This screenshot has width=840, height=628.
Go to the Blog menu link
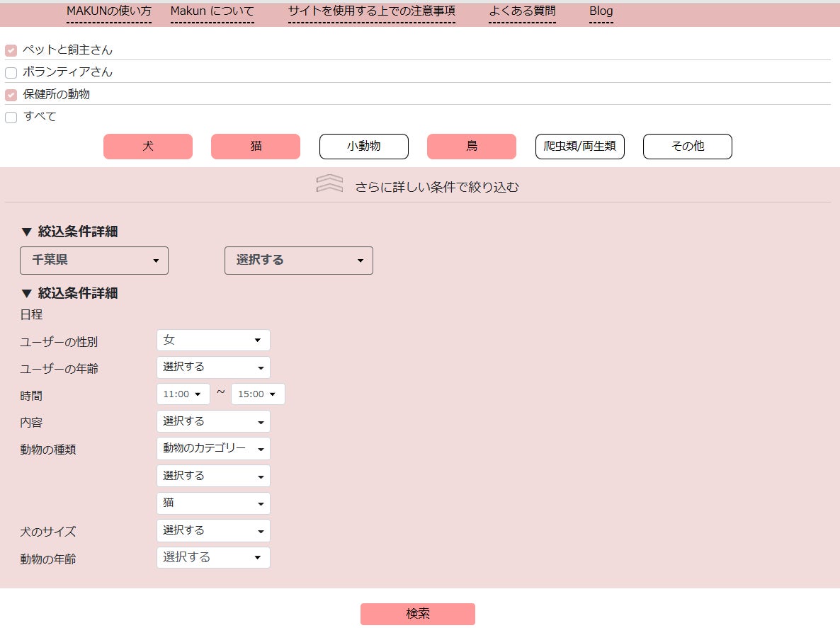601,11
